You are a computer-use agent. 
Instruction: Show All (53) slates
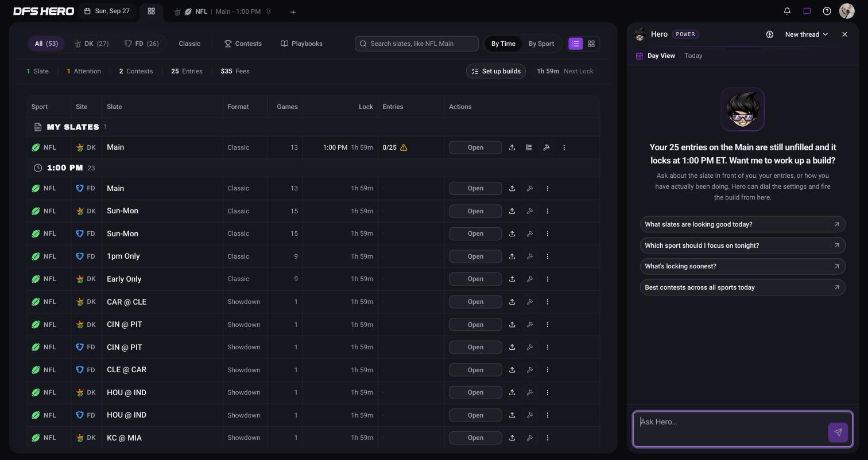coord(46,44)
